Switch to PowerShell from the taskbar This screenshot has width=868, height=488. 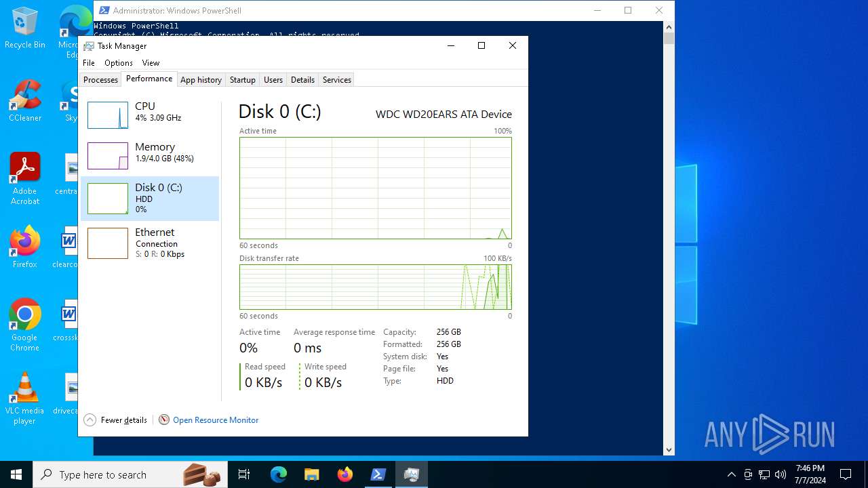pos(378,474)
